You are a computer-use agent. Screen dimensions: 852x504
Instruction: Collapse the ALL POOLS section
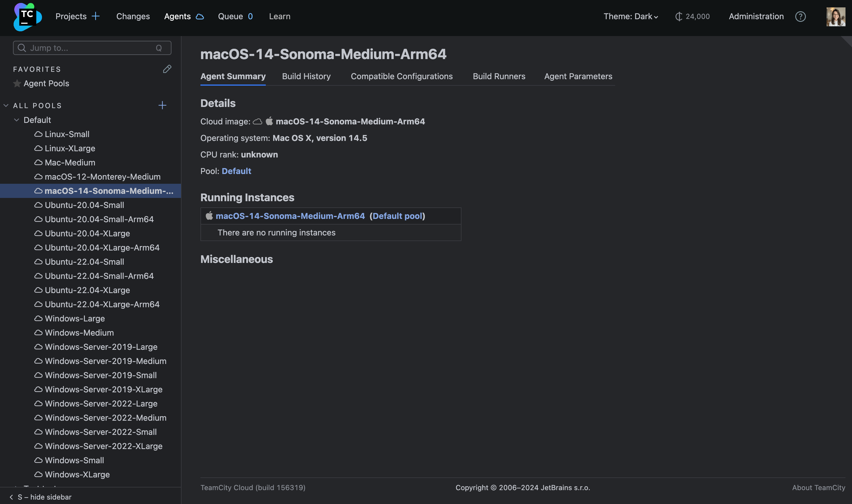6,106
